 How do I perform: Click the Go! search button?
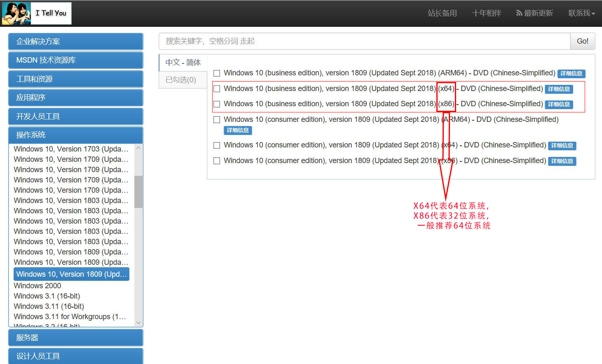pos(582,41)
